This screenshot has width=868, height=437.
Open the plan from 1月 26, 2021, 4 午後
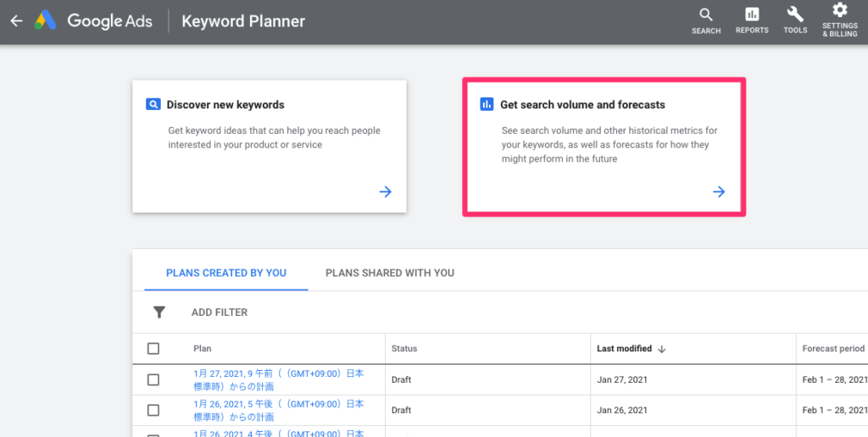point(278,433)
